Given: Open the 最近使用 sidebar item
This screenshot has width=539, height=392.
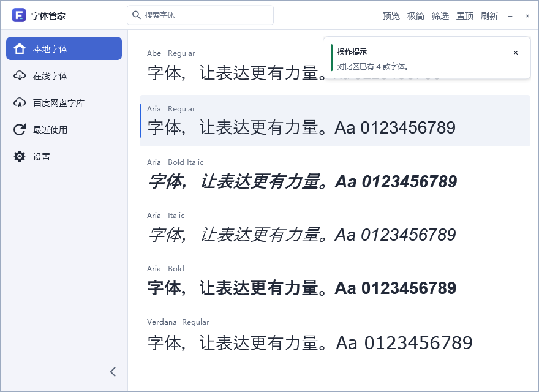Looking at the screenshot, I should (x=64, y=130).
